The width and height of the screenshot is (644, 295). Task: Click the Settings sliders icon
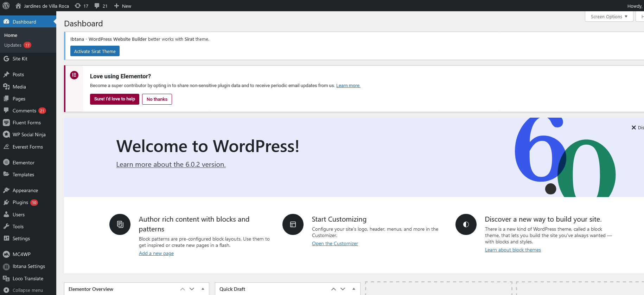[6, 238]
